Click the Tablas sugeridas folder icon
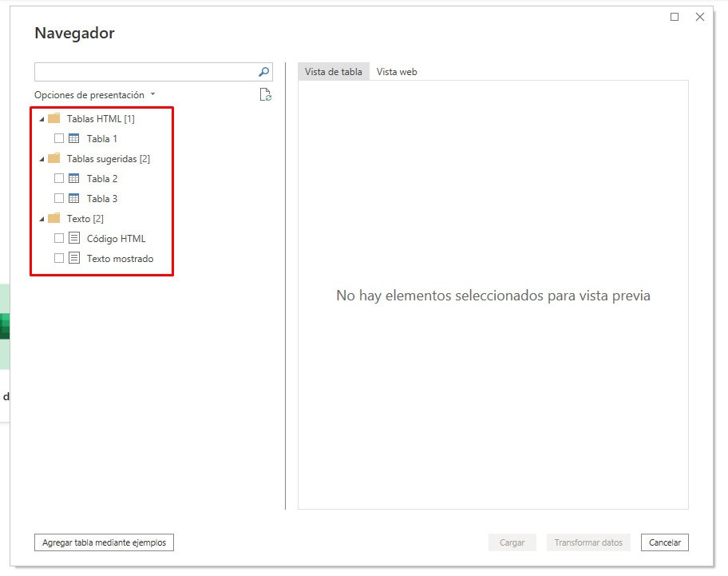The height and width of the screenshot is (576, 728). pos(54,158)
